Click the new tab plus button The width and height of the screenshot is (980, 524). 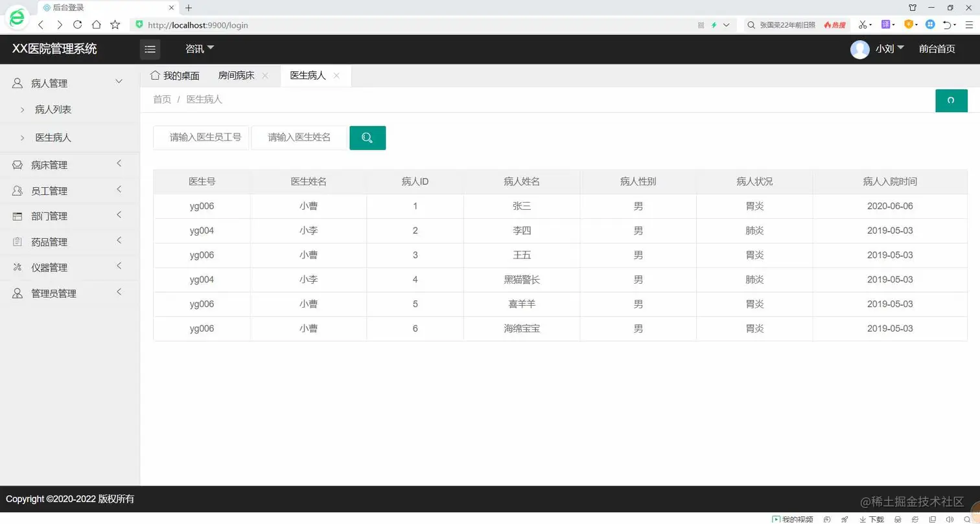(x=189, y=8)
